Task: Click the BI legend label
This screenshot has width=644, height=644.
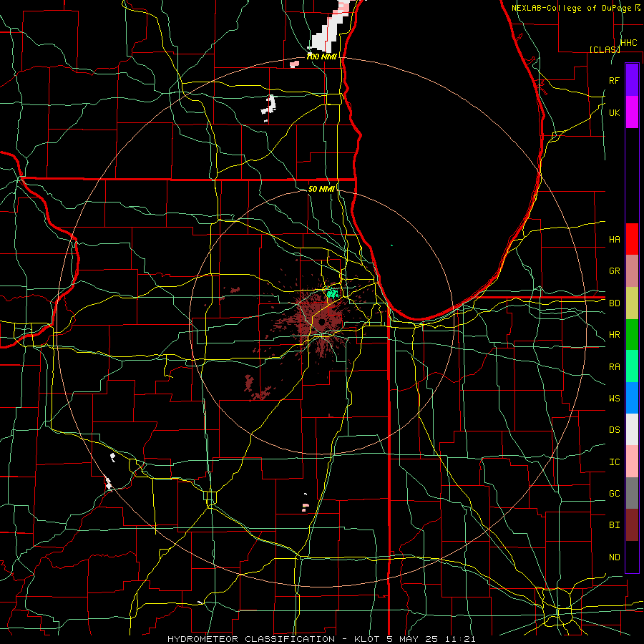Action: click(615, 525)
